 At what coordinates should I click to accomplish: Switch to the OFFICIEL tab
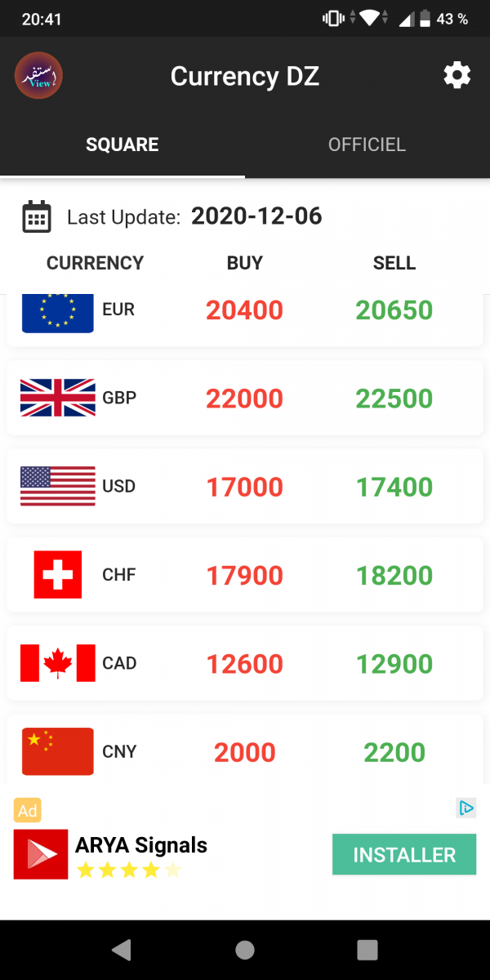click(x=367, y=145)
